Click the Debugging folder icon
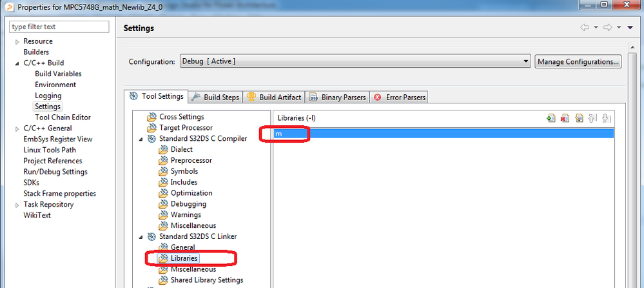 point(164,203)
